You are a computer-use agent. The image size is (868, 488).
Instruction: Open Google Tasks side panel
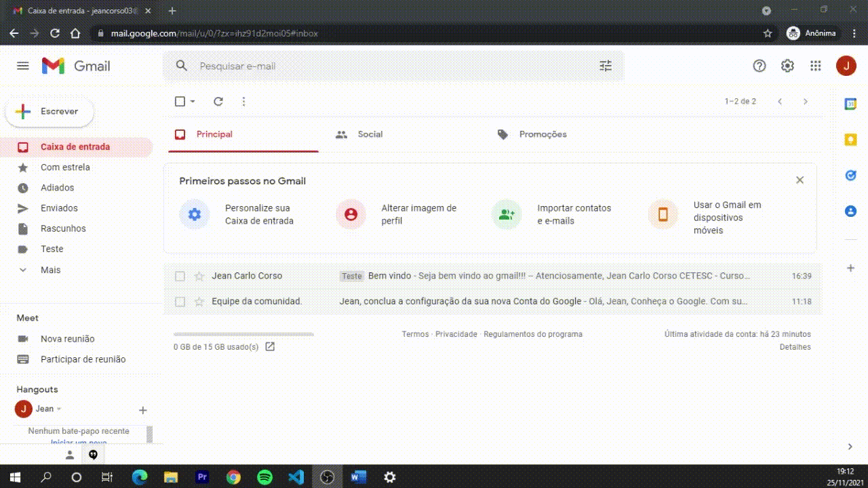click(x=850, y=176)
